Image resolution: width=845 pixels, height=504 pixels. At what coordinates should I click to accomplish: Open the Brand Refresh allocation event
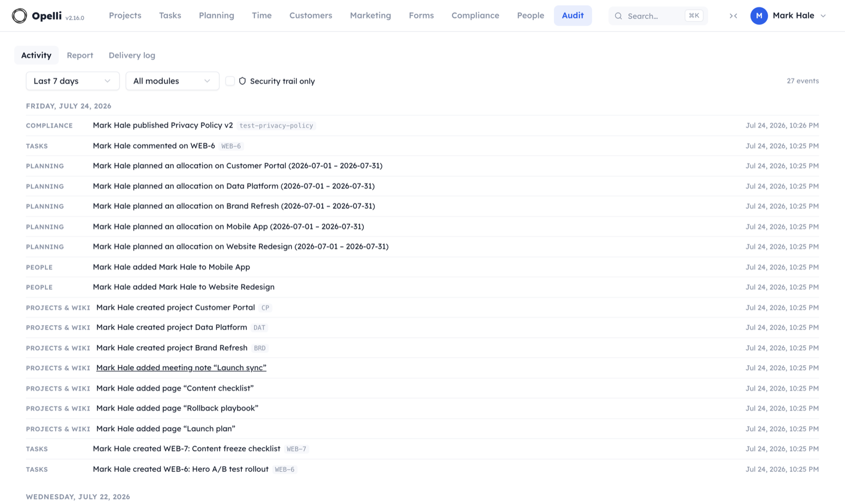tap(234, 206)
